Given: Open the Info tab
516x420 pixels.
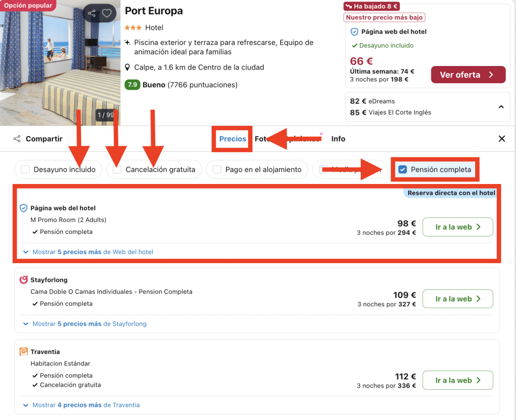Looking at the screenshot, I should (x=338, y=139).
